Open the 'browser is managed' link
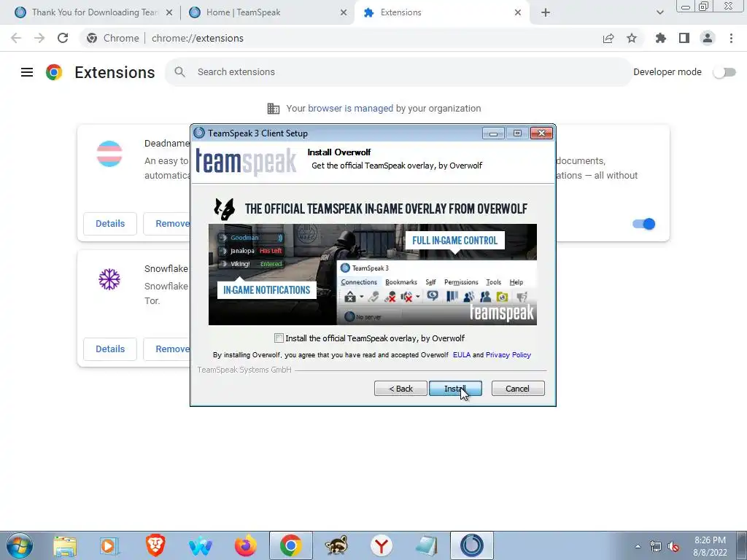The height and width of the screenshot is (560, 747). click(350, 109)
